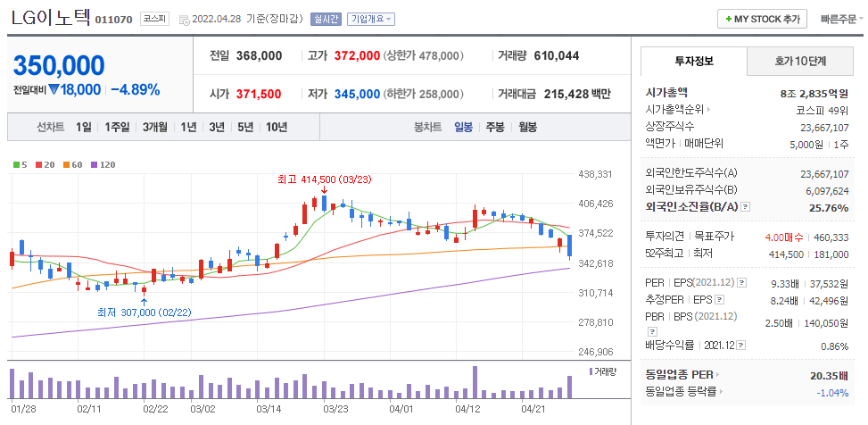Switch to the 호가10단계 tab
This screenshot has height=425, width=868.
tap(800, 61)
